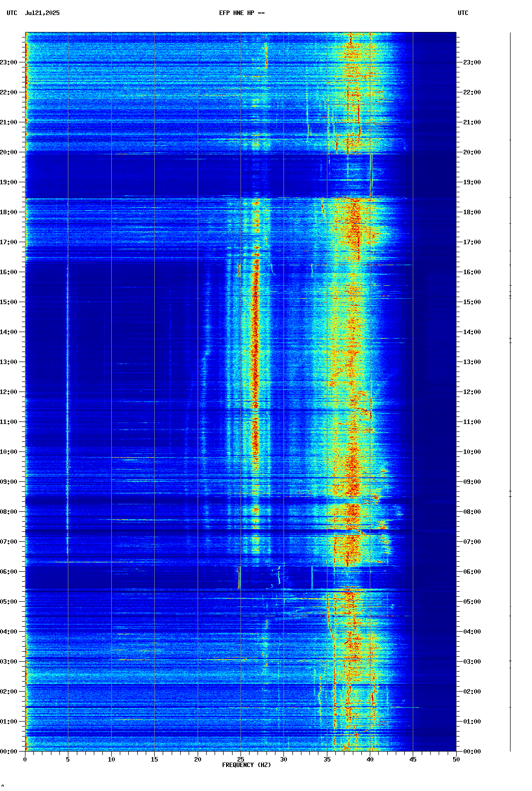Image resolution: width=532 pixels, height=791 pixels.
Task: Click 03:00 on the right time axis
Action: [x=472, y=662]
